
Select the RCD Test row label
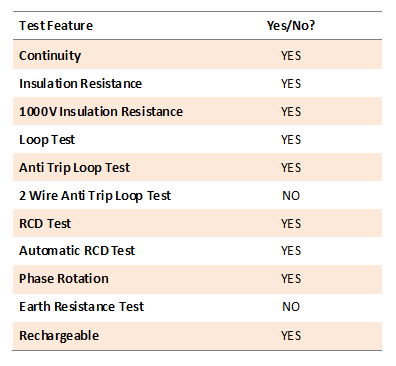[45, 223]
